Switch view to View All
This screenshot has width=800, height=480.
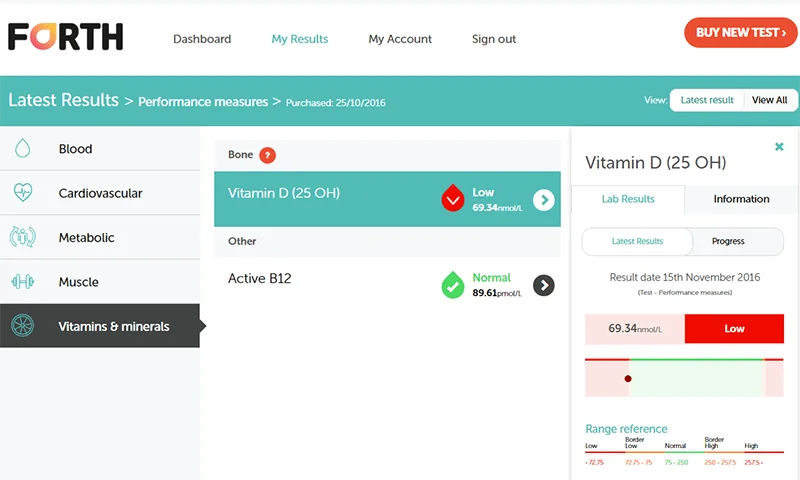pos(769,100)
